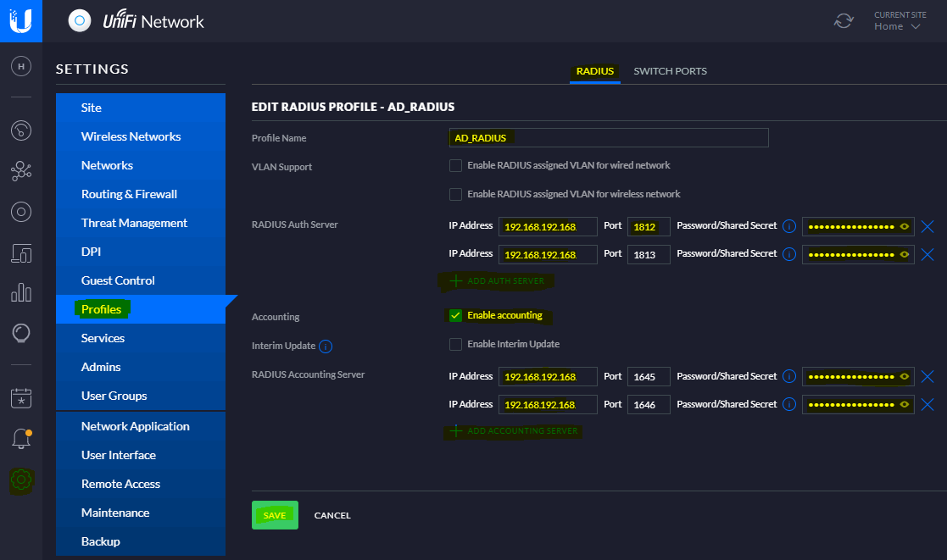Open Wireless Networks settings section
Image resolution: width=947 pixels, height=560 pixels.
tap(131, 136)
